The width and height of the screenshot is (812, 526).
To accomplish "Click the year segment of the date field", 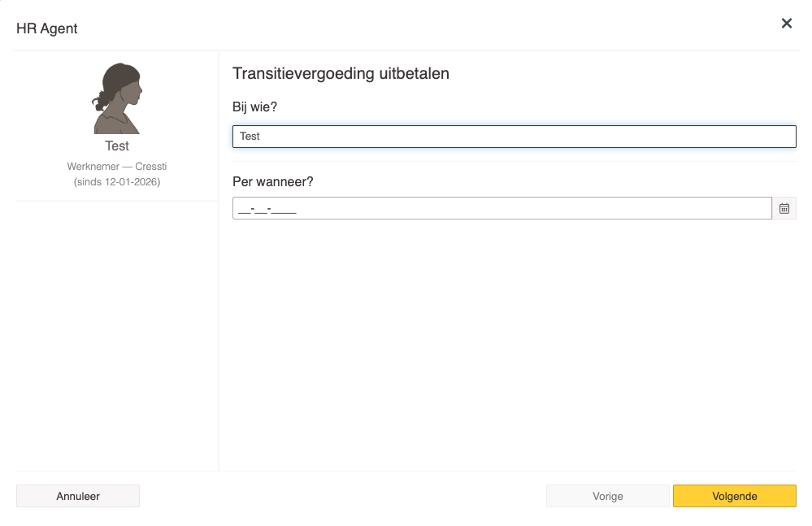I will coord(284,209).
